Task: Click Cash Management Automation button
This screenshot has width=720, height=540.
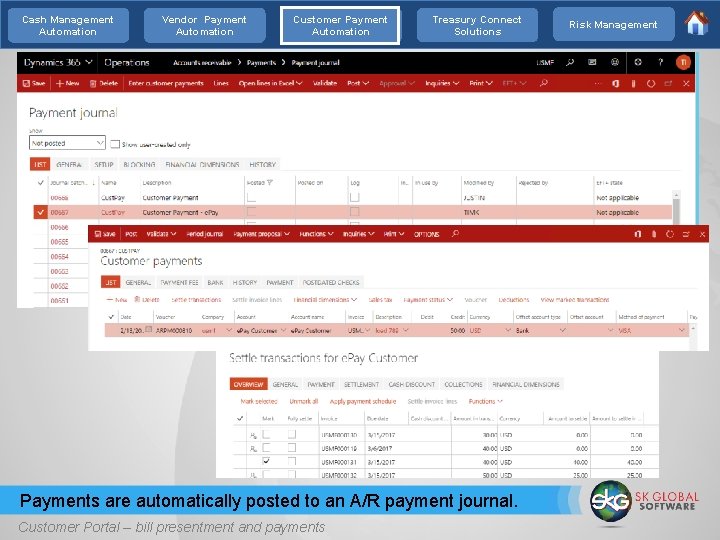Action: (x=68, y=25)
